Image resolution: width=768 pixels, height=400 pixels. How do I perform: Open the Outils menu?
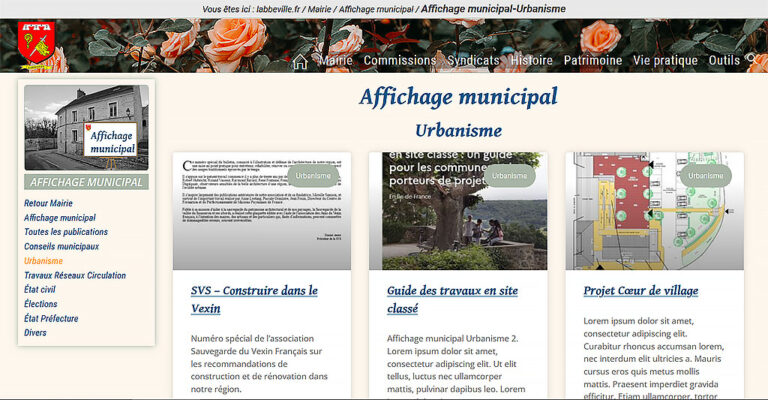point(724,61)
